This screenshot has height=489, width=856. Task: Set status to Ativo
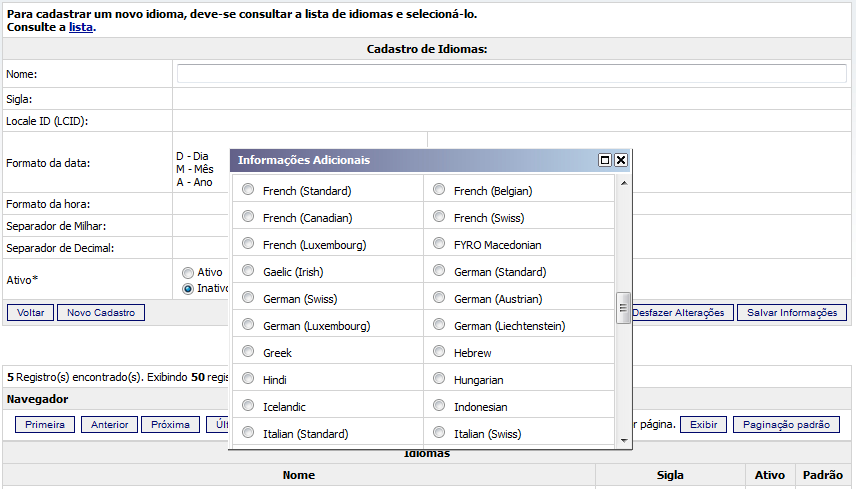pos(187,272)
